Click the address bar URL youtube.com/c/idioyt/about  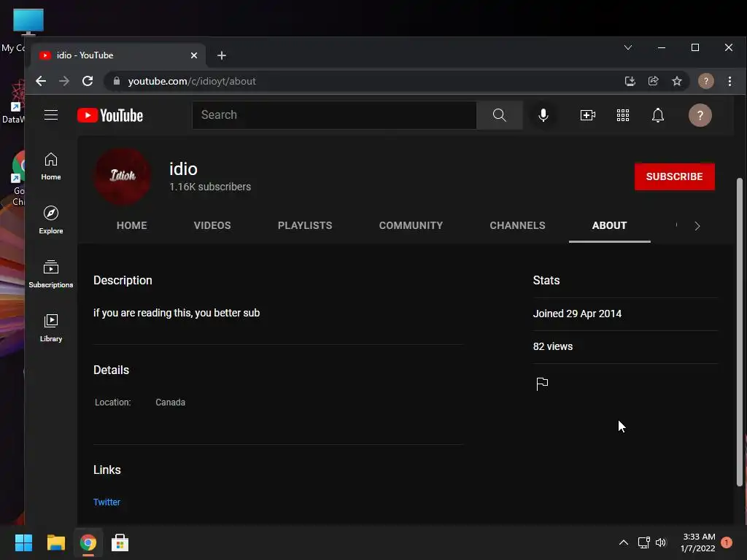click(x=192, y=81)
